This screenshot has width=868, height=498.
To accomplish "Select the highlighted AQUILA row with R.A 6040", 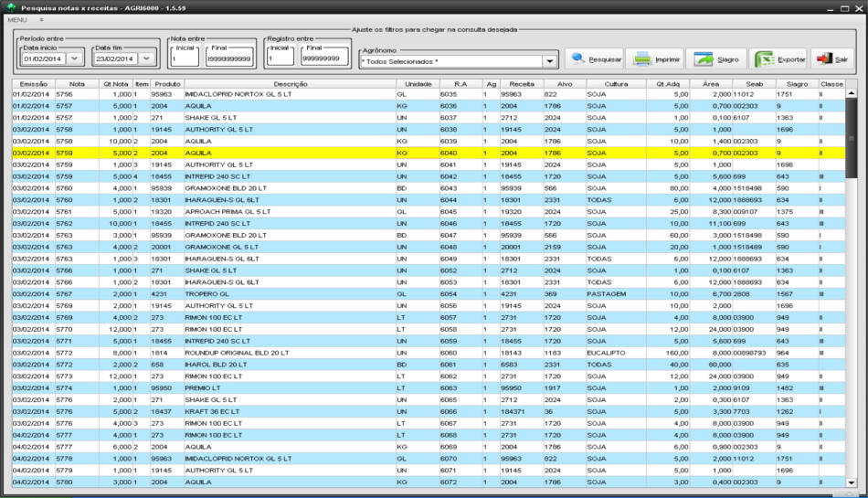I will [x=429, y=153].
